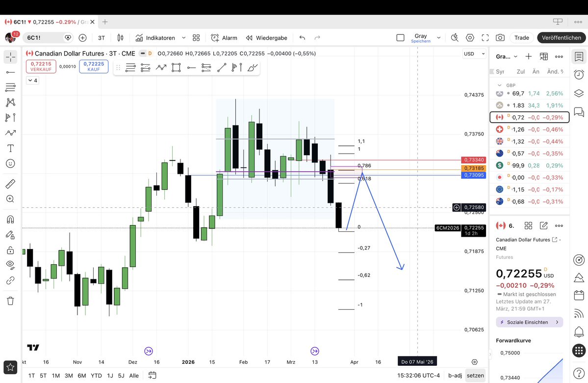The height and width of the screenshot is (383, 588).
Task: Open favorites star at bottom left
Action: (x=10, y=367)
